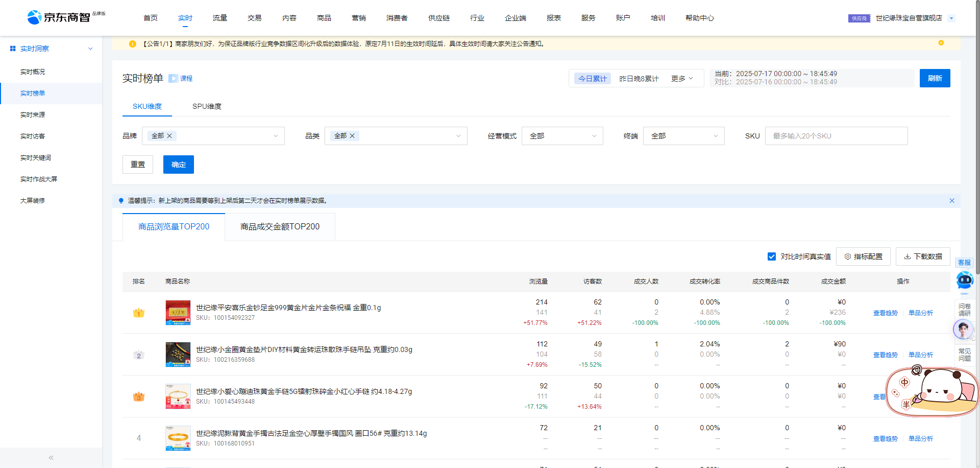
Task: Dismiss the announcement banner circle icon
Action: pos(941,43)
